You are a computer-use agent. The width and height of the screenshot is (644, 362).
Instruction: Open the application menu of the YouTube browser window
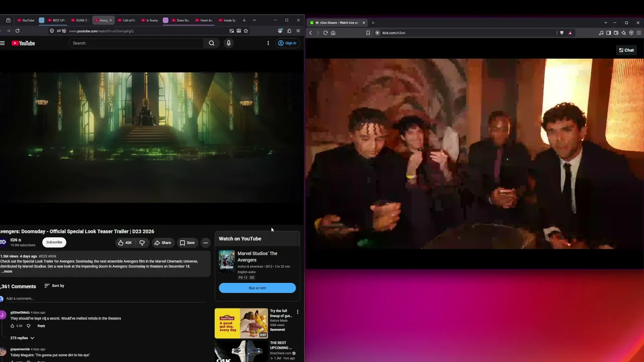298,31
